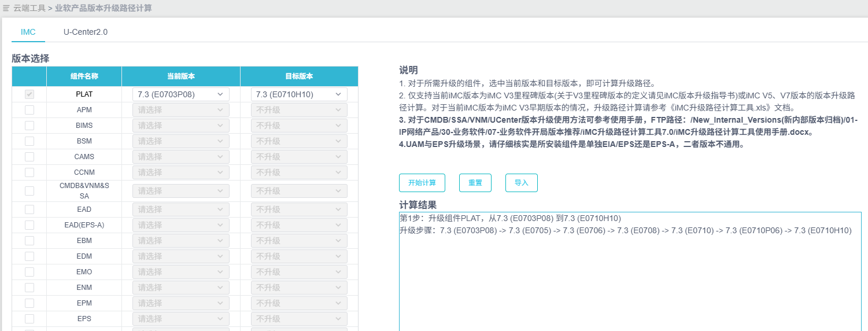Expand PLAT target version dropdown
868x331 pixels.
coord(299,94)
